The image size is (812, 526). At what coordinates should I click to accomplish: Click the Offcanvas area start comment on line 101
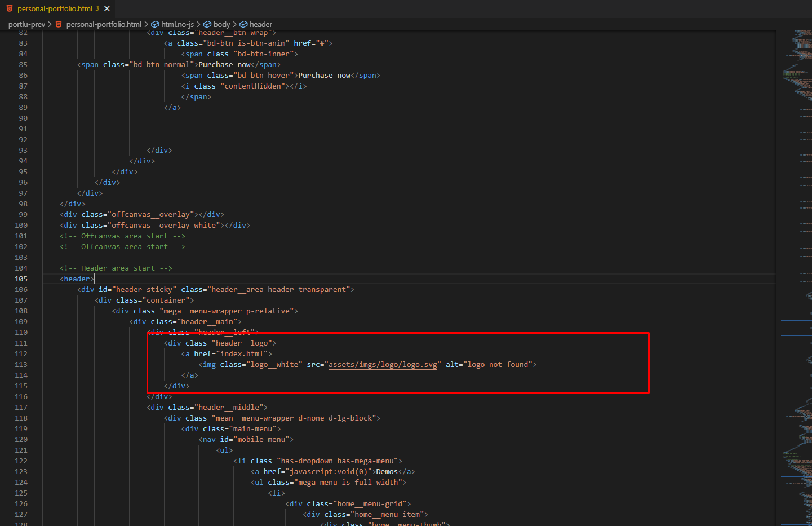tap(122, 236)
